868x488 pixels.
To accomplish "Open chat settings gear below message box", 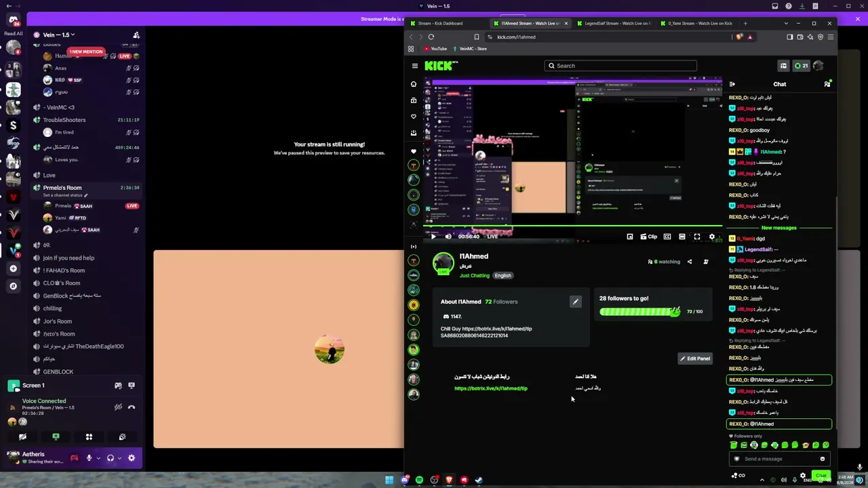I will (x=803, y=476).
